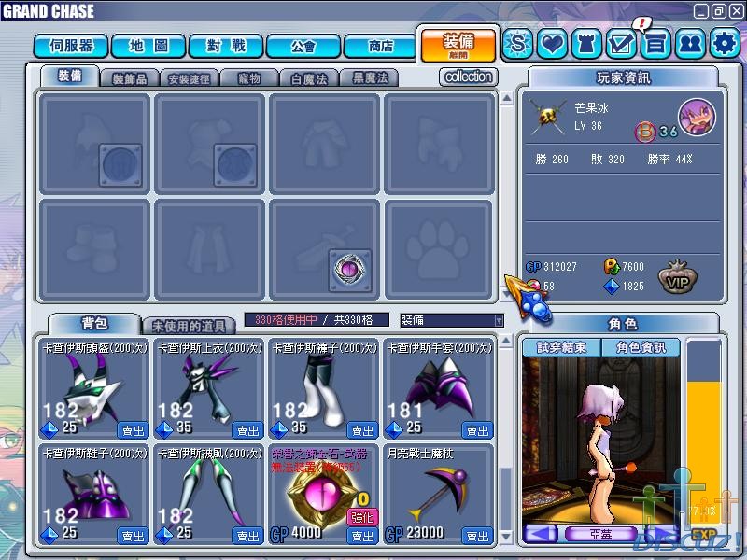Viewport: 747px width, 560px height.
Task: Open the checkmark mission icon
Action: point(621,44)
